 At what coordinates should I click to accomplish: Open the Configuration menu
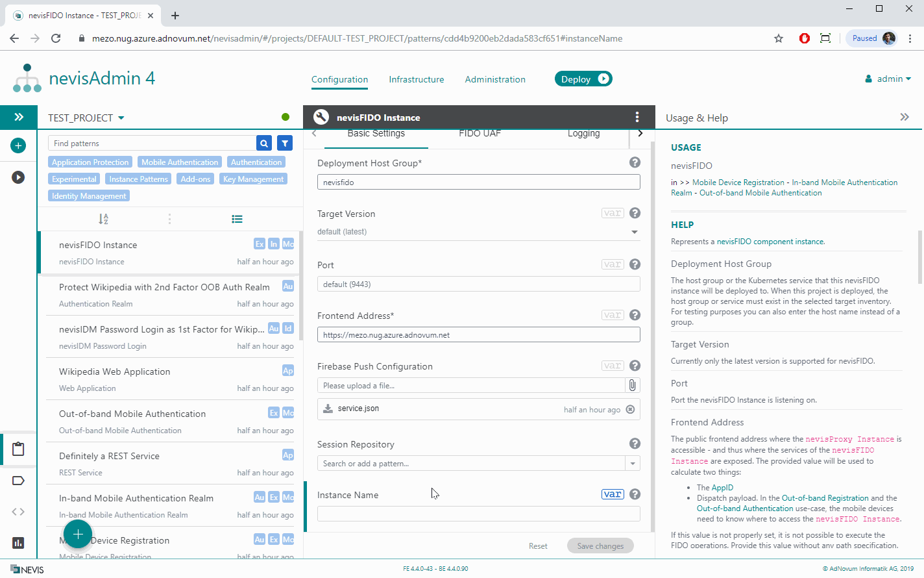point(339,79)
